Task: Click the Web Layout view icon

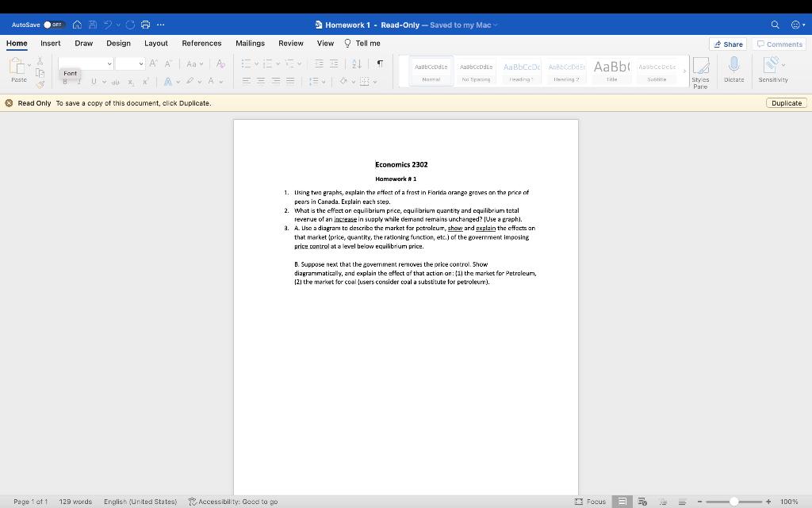Action: click(x=642, y=502)
